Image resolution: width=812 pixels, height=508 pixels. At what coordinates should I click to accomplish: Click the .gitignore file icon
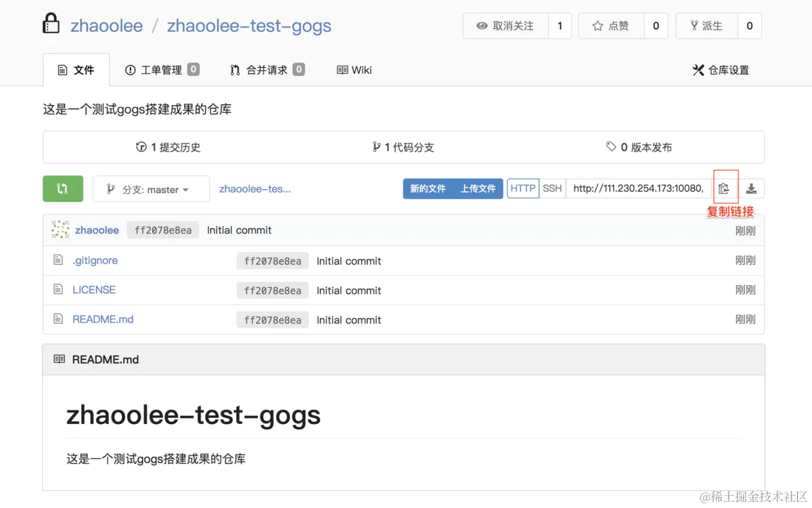click(x=58, y=260)
